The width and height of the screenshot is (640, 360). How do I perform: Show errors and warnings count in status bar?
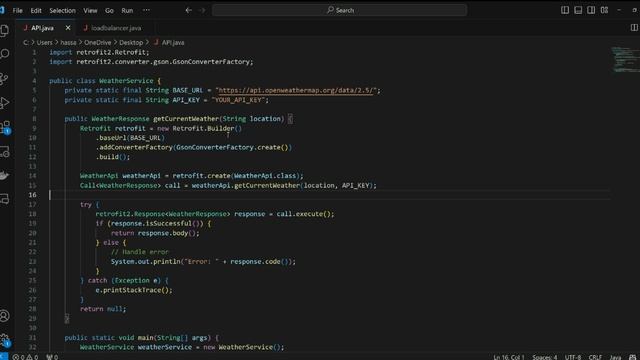pyautogui.click(x=25, y=357)
